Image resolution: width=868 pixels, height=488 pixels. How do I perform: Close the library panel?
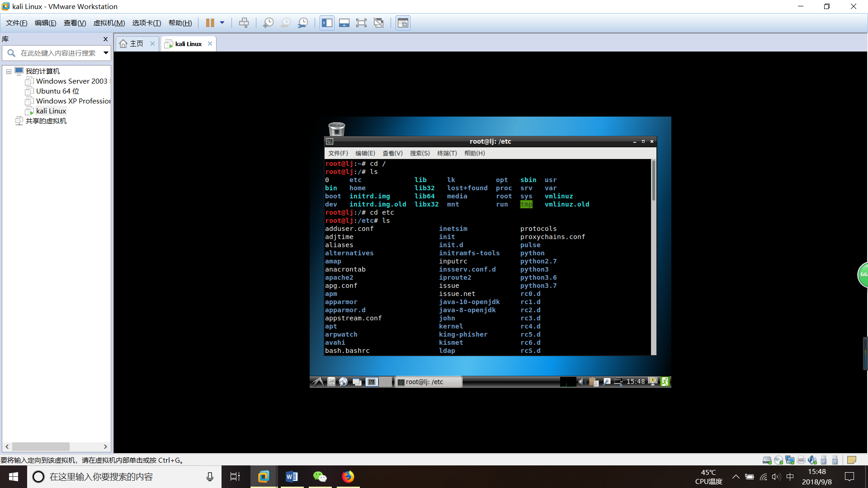tap(105, 39)
